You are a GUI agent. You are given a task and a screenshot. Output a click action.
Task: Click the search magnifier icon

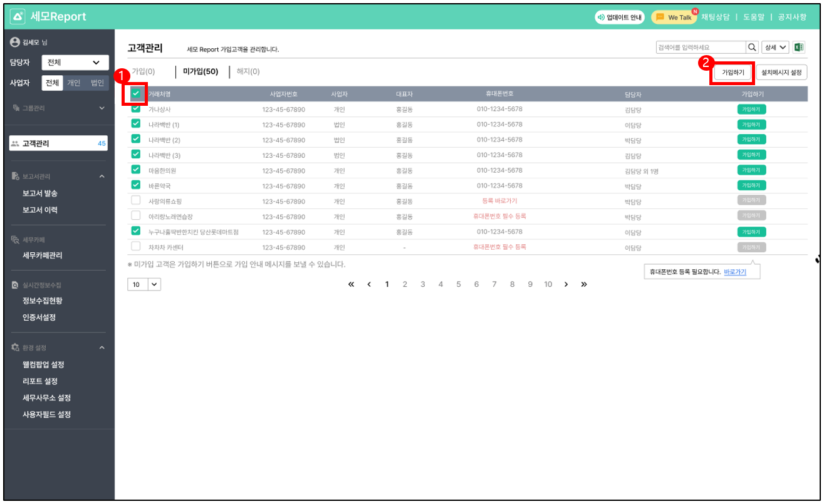pyautogui.click(x=752, y=48)
